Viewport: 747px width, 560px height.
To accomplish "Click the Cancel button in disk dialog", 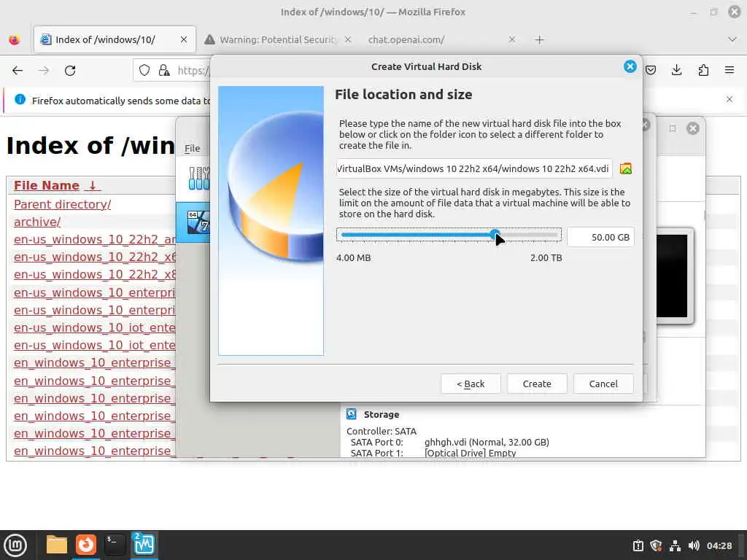I will (603, 384).
